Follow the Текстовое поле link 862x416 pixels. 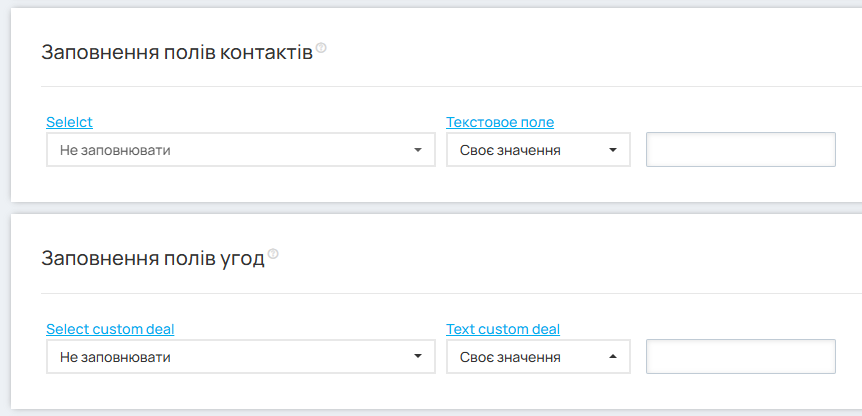pyautogui.click(x=499, y=122)
